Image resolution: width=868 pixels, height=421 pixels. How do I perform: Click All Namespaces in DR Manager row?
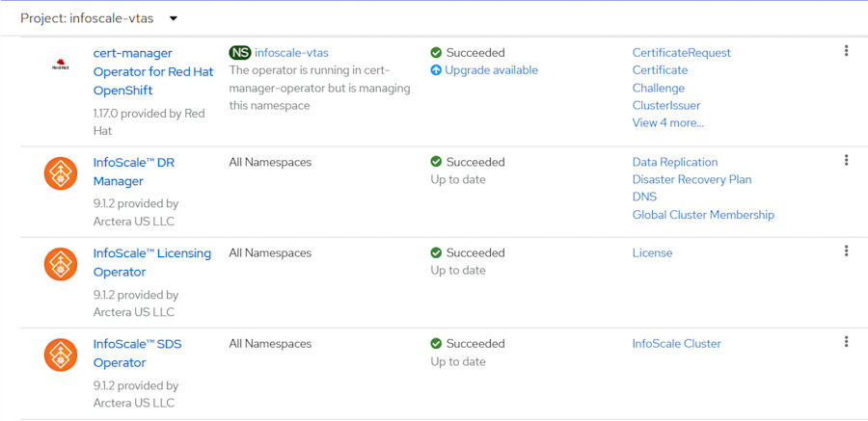click(270, 162)
